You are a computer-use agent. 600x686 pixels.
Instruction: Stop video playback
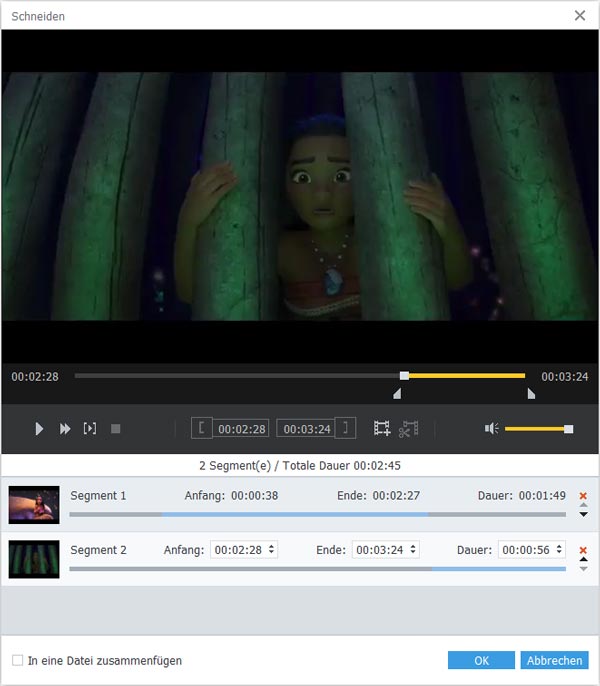(x=116, y=429)
